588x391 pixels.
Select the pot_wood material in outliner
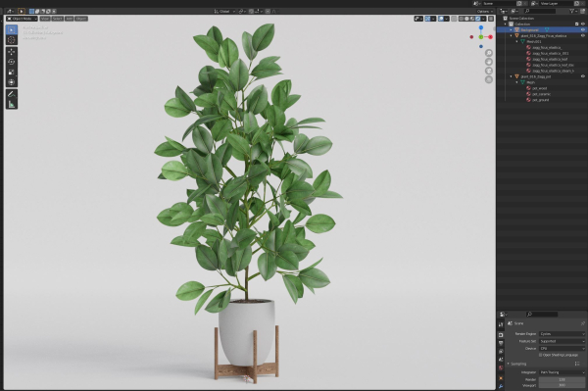click(540, 88)
